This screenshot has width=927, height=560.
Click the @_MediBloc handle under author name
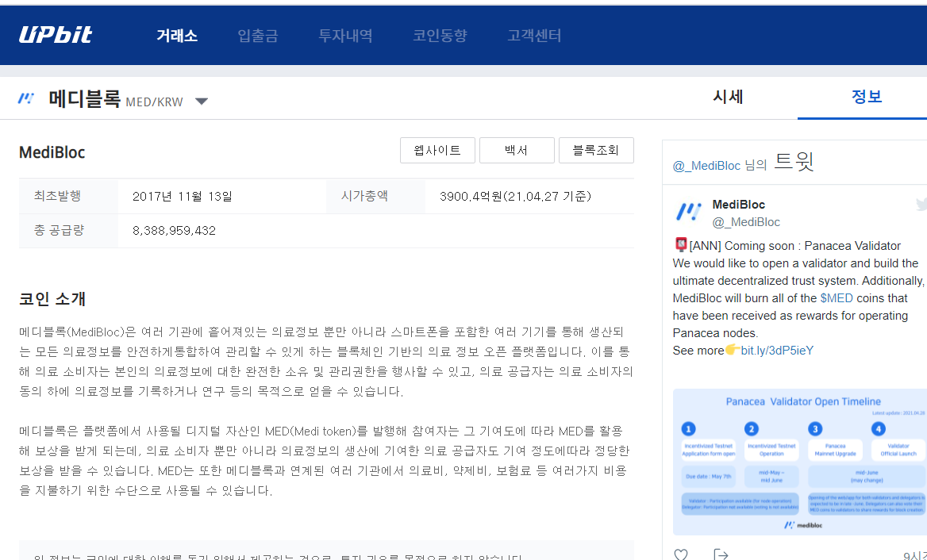tap(746, 222)
